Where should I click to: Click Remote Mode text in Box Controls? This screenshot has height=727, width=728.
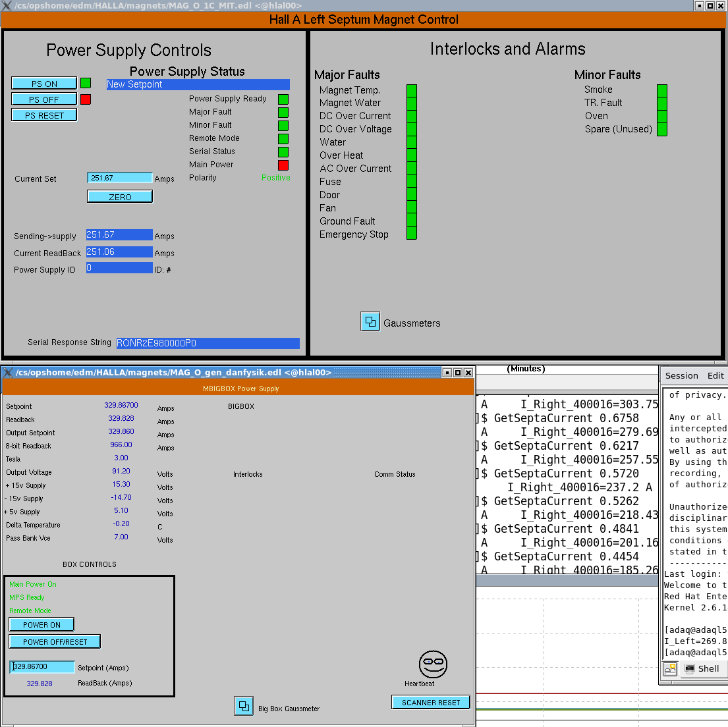coord(30,610)
